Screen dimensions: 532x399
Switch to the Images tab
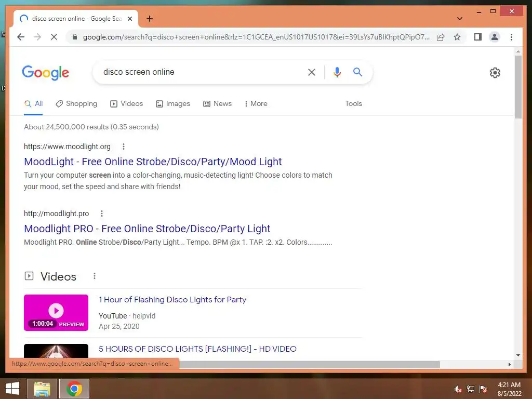(x=173, y=104)
